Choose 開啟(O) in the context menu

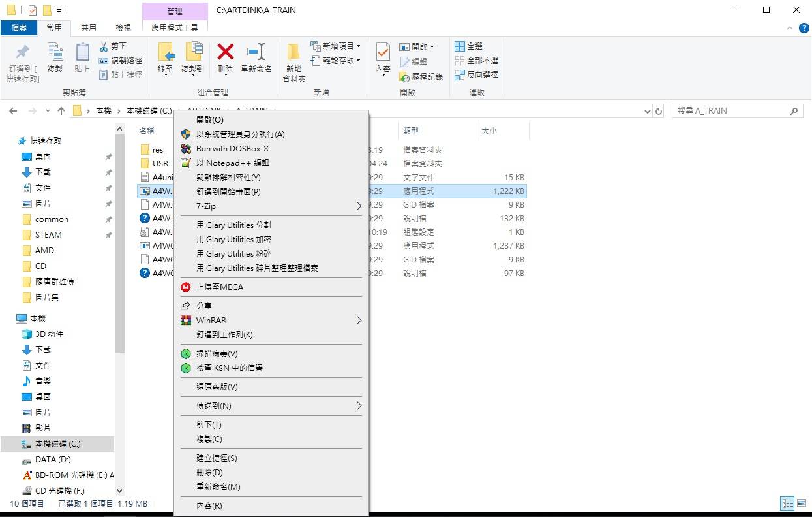point(271,120)
